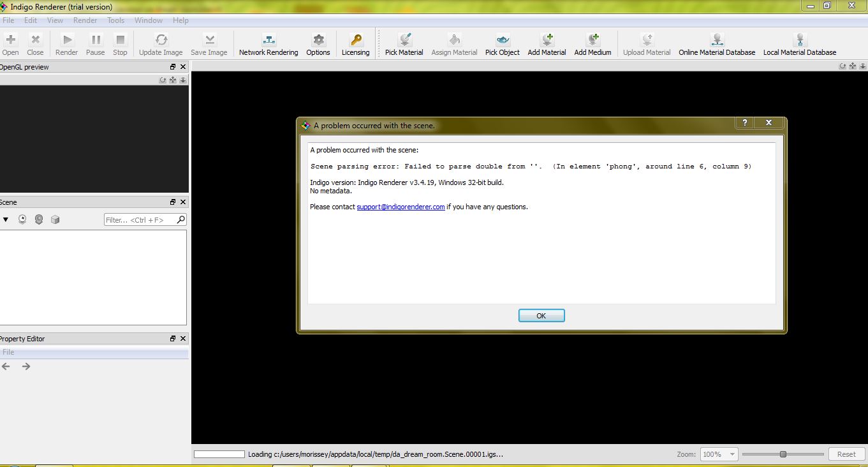868x467 pixels.
Task: Open the Online Material Database
Action: [x=717, y=40]
